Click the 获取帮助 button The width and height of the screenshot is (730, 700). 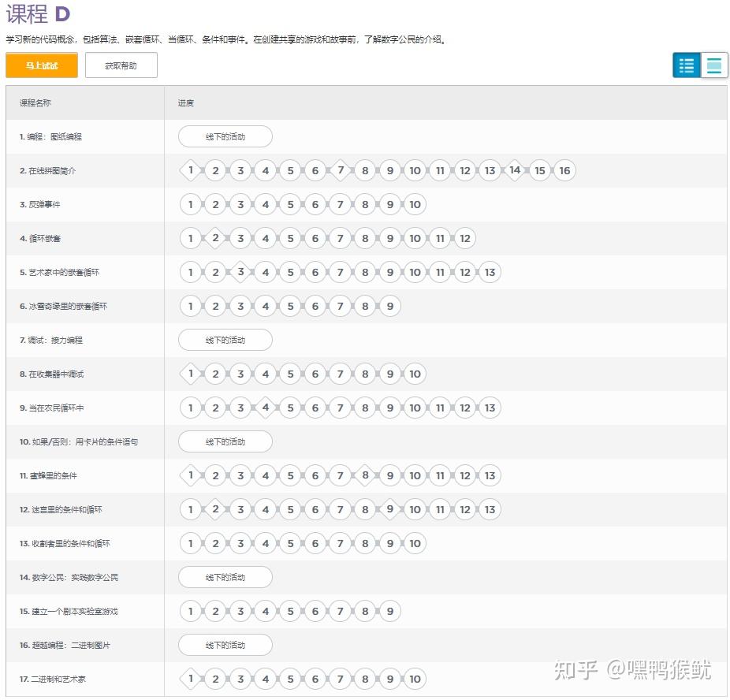pyautogui.click(x=121, y=65)
